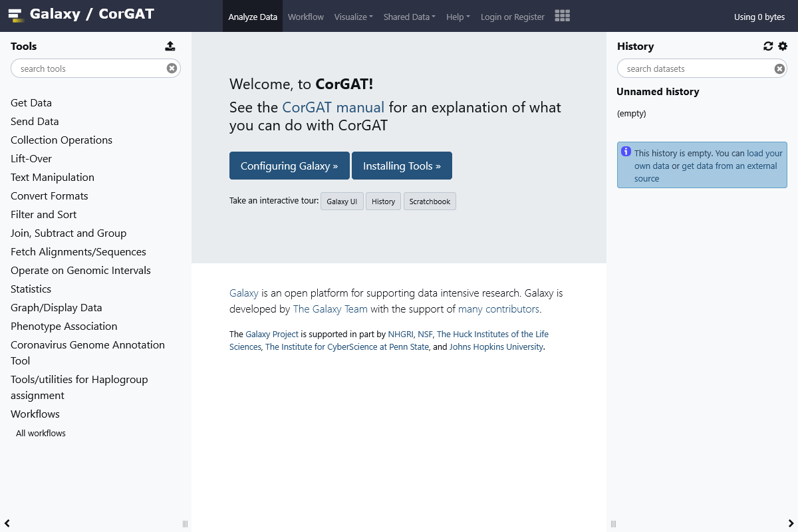Screen dimensions: 798x532
Task: Switch to the Workflow tab
Action: [x=306, y=17]
